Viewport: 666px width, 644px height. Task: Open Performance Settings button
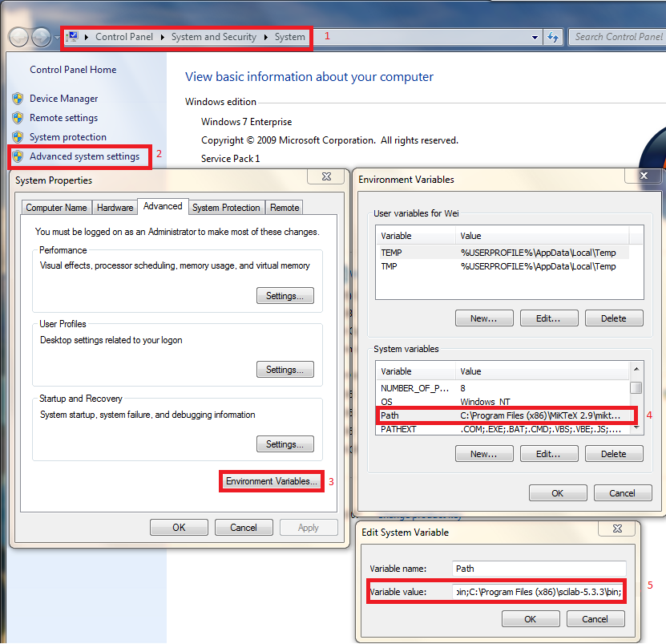(x=285, y=296)
